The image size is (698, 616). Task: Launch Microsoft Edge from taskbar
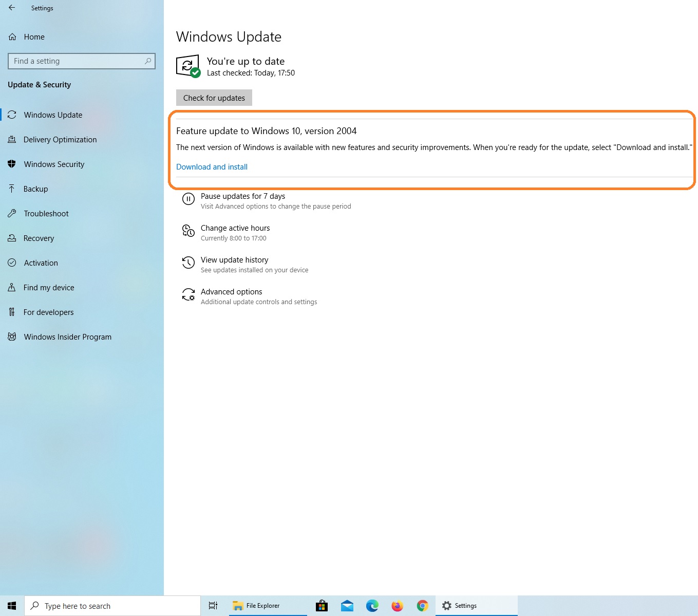coord(372,606)
